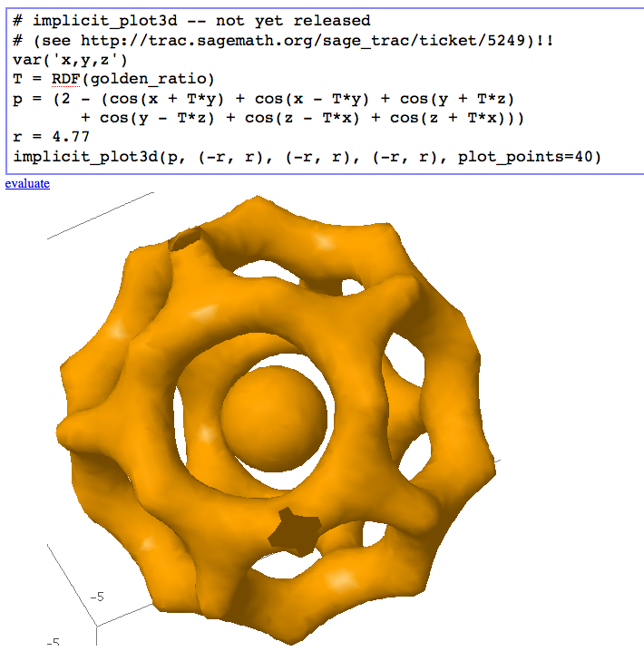This screenshot has width=644, height=651.
Task: Click the misspelled RDF word
Action: [x=65, y=79]
